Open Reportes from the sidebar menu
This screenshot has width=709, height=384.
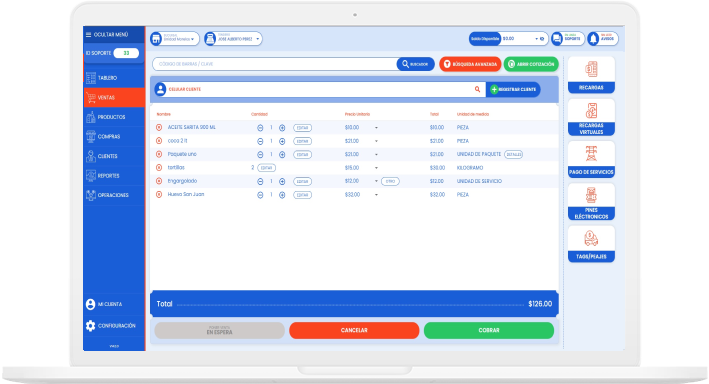point(114,175)
